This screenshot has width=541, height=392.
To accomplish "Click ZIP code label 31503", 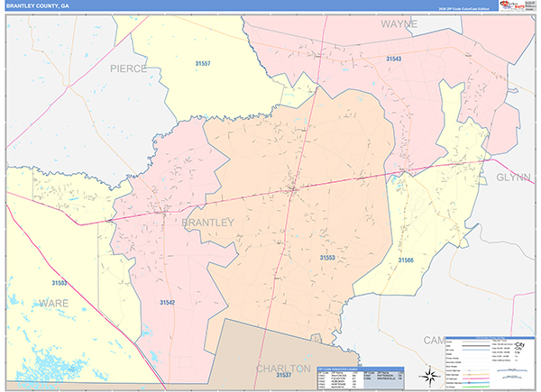I will pos(60,283).
